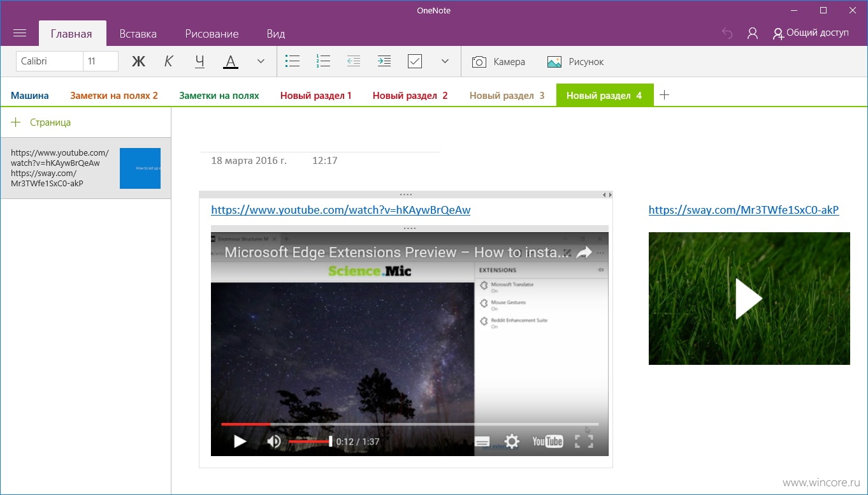Screen dimensions: 868x495
Task: Open the Вид ribbon tab
Action: pyautogui.click(x=276, y=34)
